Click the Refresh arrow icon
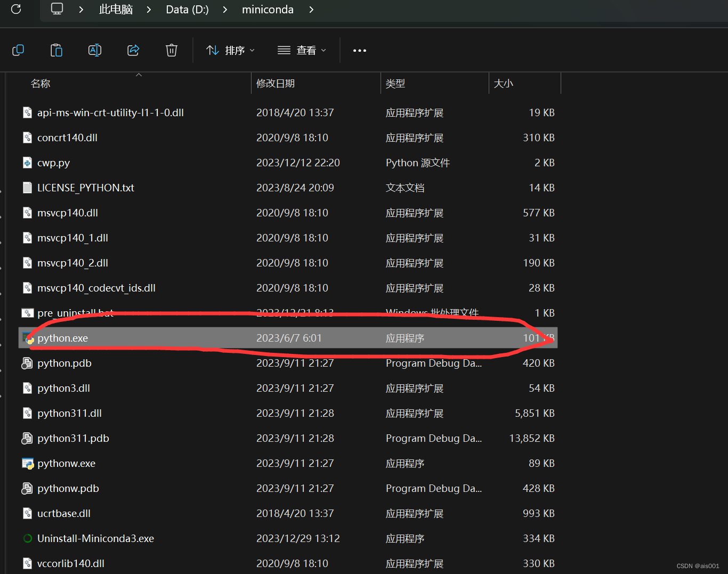Viewport: 728px width, 574px height. tap(15, 9)
